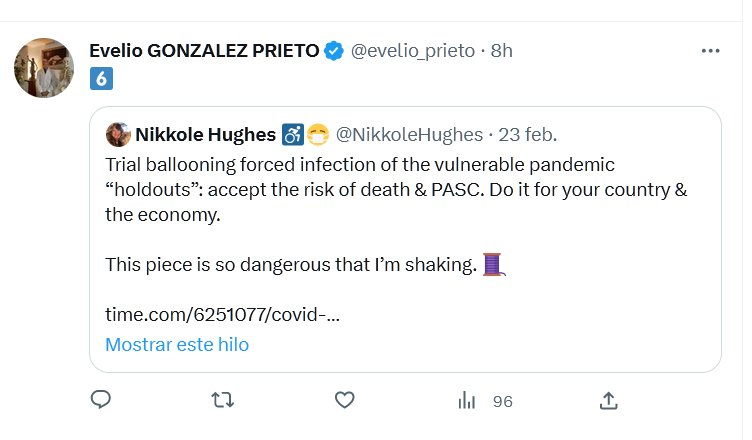Click Nikkole Hughes' small avatar
This screenshot has height=440, width=752.
tap(118, 134)
